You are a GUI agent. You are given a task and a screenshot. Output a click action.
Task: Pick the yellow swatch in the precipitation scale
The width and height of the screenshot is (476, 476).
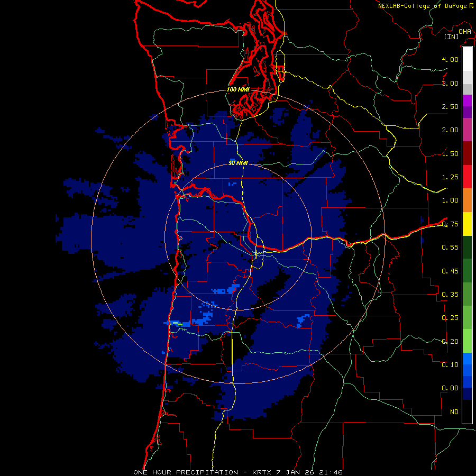(467, 224)
